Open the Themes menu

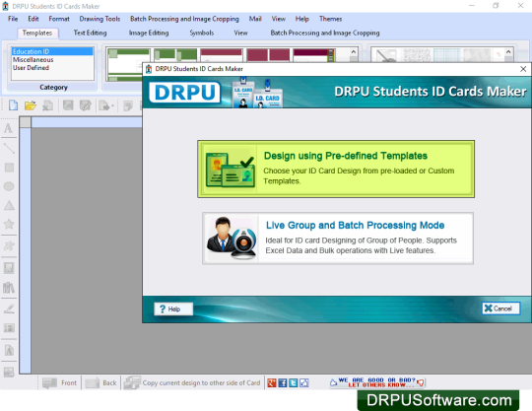coord(330,19)
